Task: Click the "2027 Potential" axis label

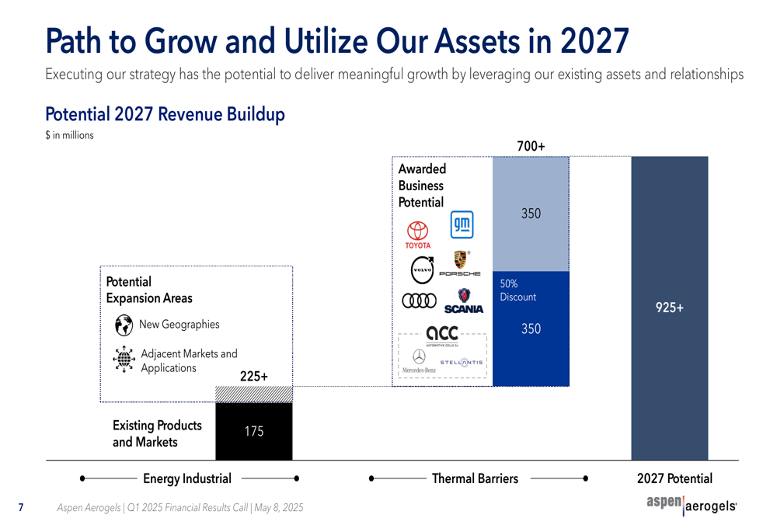Action: click(674, 478)
